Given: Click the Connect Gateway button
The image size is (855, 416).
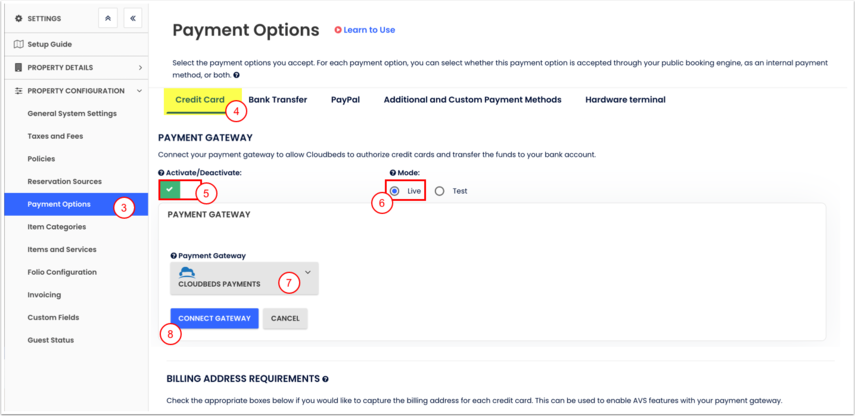Looking at the screenshot, I should click(214, 318).
